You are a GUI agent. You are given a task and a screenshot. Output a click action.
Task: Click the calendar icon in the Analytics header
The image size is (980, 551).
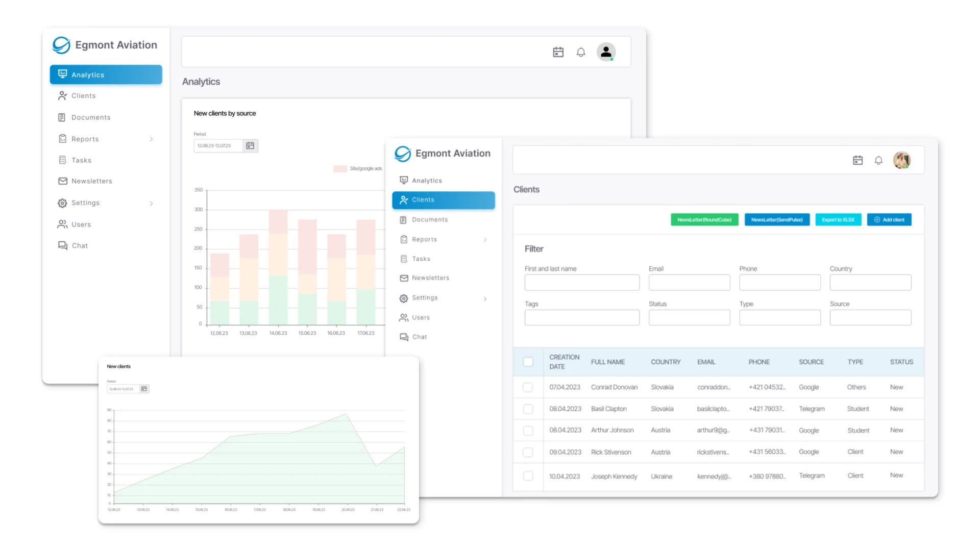pyautogui.click(x=558, y=52)
